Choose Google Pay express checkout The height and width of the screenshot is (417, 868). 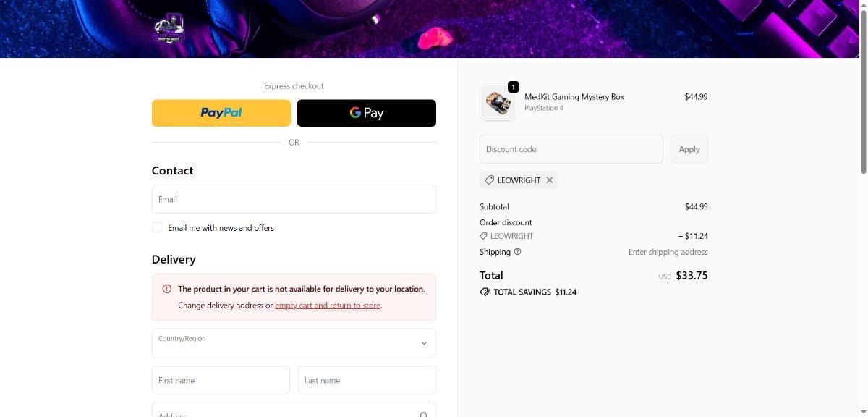coord(367,113)
